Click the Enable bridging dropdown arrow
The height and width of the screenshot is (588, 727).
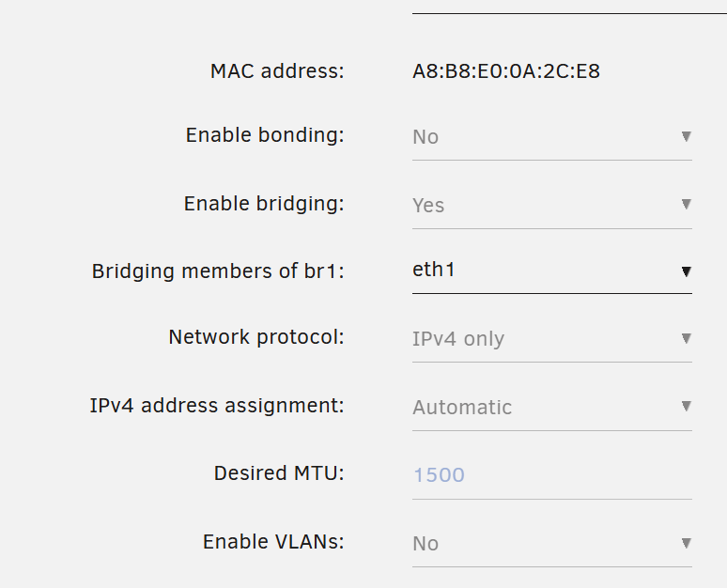pos(687,204)
